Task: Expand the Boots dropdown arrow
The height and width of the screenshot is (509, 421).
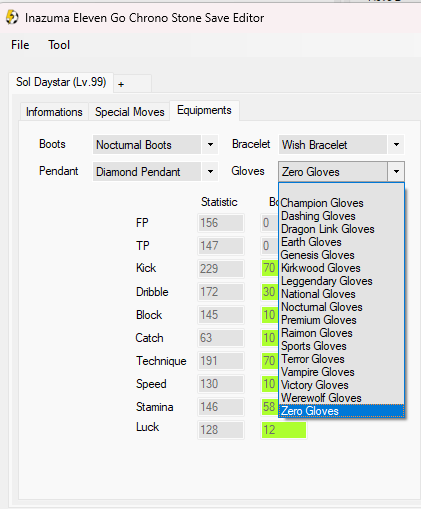Action: [x=210, y=145]
